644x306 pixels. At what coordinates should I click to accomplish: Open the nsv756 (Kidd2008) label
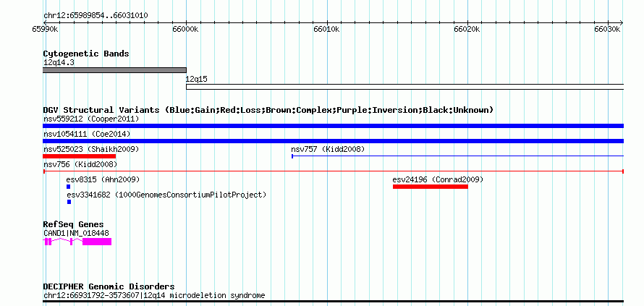click(x=80, y=164)
